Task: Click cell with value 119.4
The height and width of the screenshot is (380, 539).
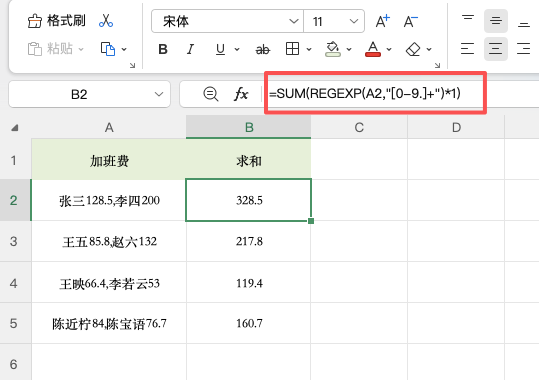Action: 249,283
